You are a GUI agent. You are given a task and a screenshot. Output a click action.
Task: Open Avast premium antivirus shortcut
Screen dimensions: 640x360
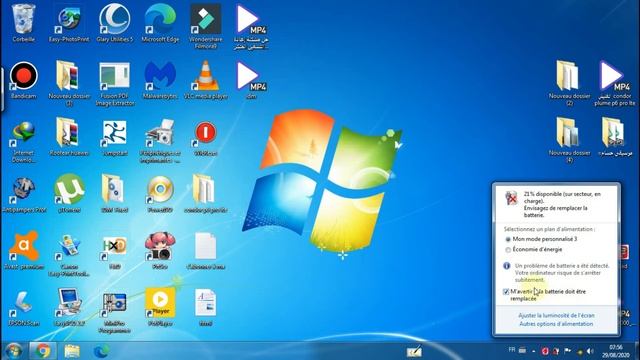point(23,251)
